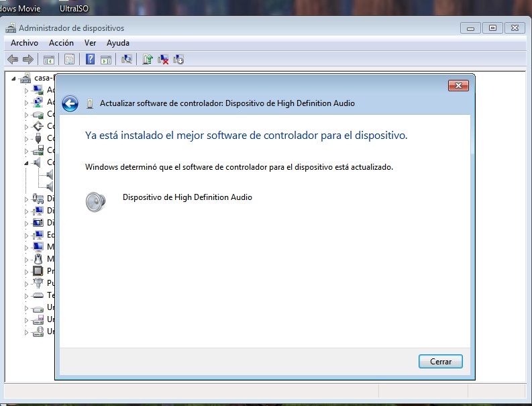Open the Ver menu
Image resolution: width=532 pixels, height=406 pixels.
click(90, 43)
